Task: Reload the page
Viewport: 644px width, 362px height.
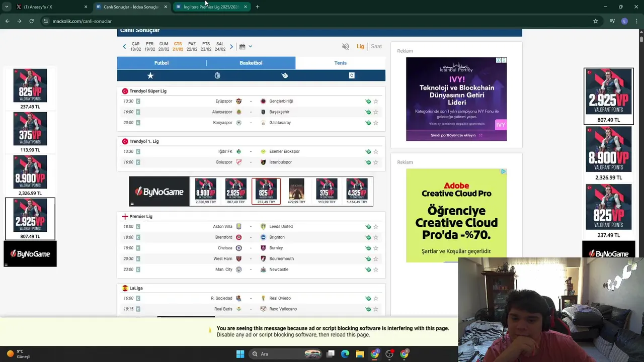Action: tap(31, 21)
